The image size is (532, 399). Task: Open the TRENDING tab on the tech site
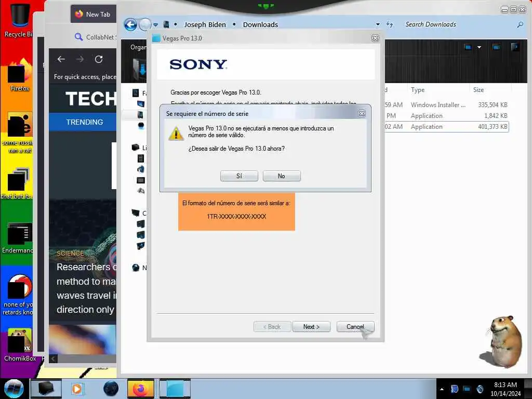85,122
